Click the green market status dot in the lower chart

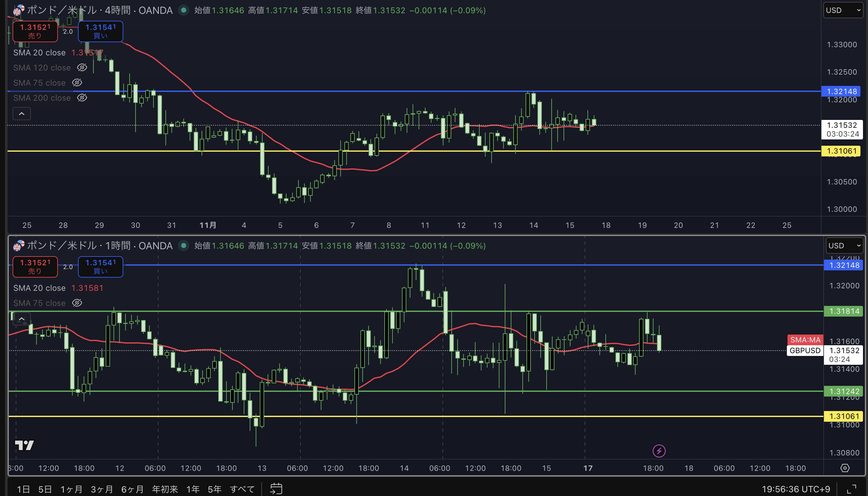tap(184, 245)
